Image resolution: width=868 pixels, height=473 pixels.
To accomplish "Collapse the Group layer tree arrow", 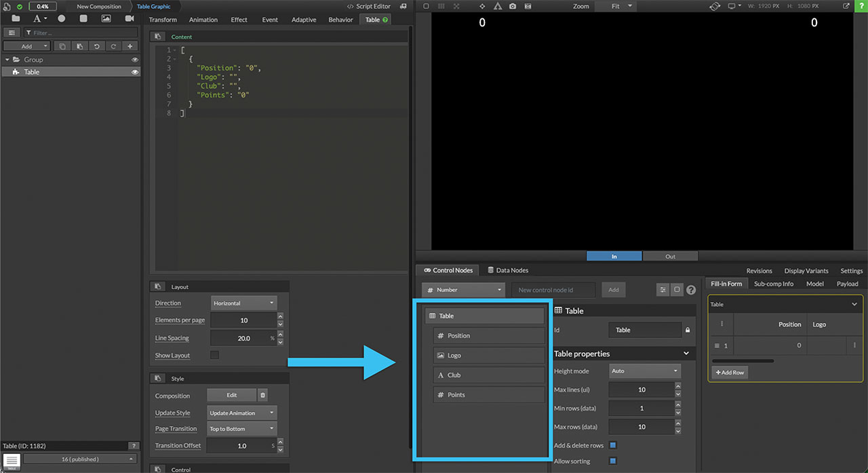I will tap(7, 60).
